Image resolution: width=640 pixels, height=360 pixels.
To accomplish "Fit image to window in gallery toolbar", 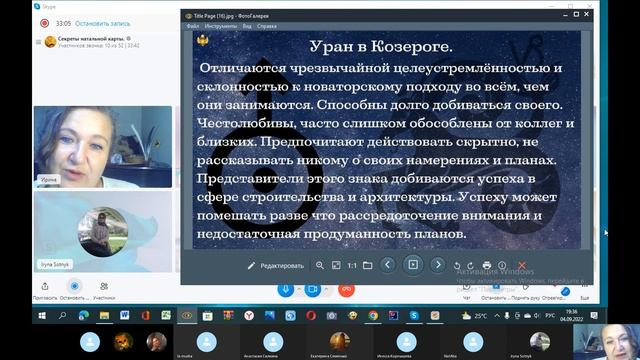I will (336, 265).
